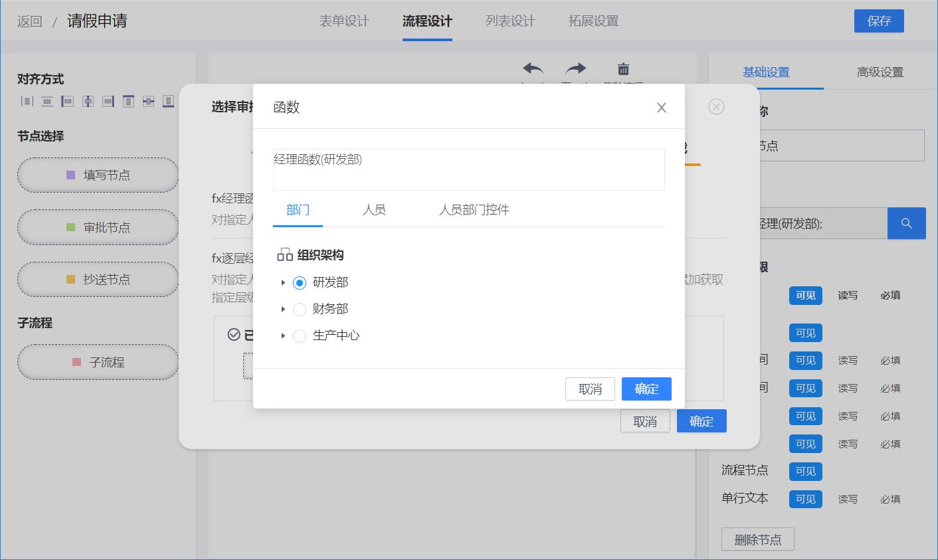The image size is (938, 560).
Task: Select the 人员 tab in the 函数 dialog
Action: (x=374, y=210)
